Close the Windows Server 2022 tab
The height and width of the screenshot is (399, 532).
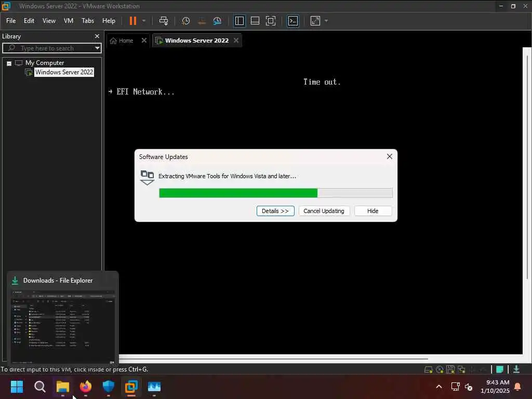pos(236,40)
